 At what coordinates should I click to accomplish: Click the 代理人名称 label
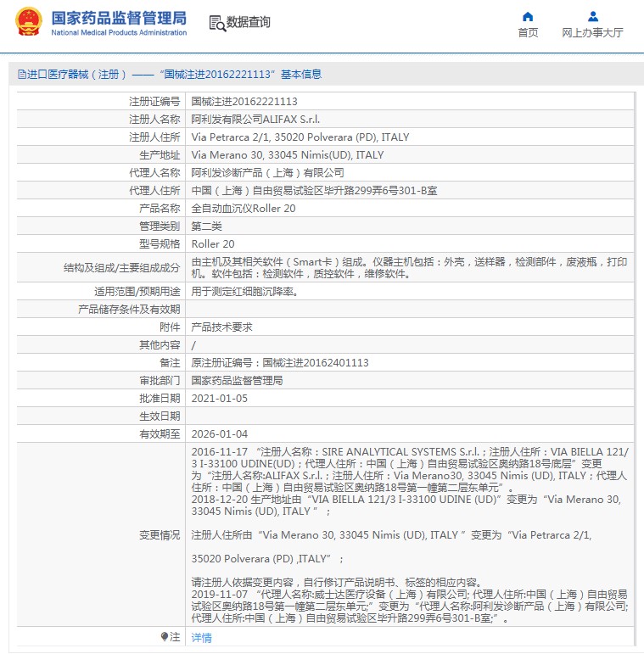[x=154, y=173]
